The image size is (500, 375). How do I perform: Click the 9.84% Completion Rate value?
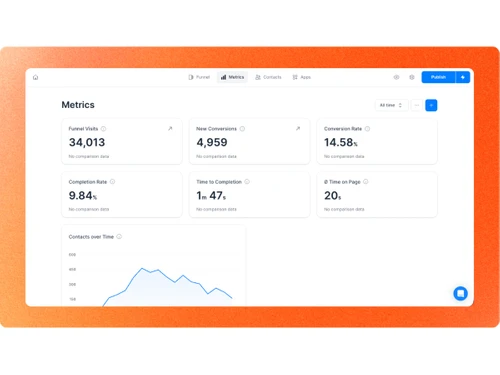83,195
